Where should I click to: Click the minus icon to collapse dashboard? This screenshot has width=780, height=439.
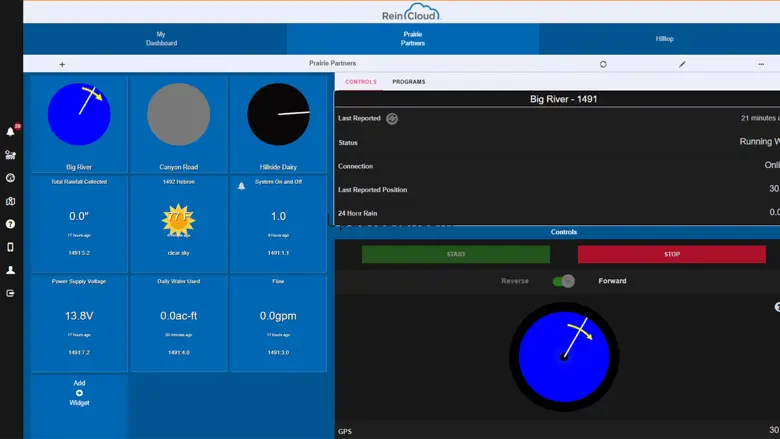(761, 64)
